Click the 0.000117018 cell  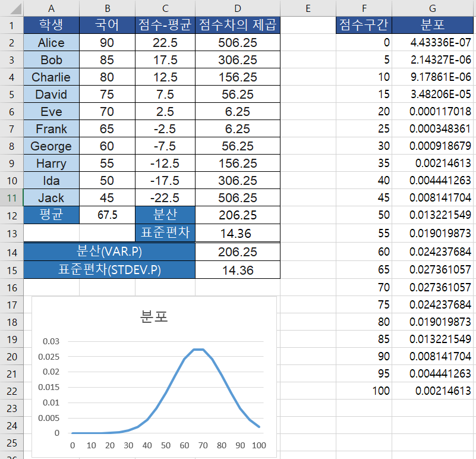click(433, 112)
